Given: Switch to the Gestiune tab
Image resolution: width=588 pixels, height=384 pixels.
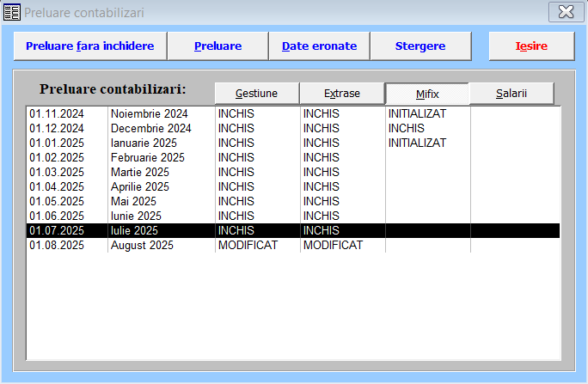Looking at the screenshot, I should [x=256, y=94].
